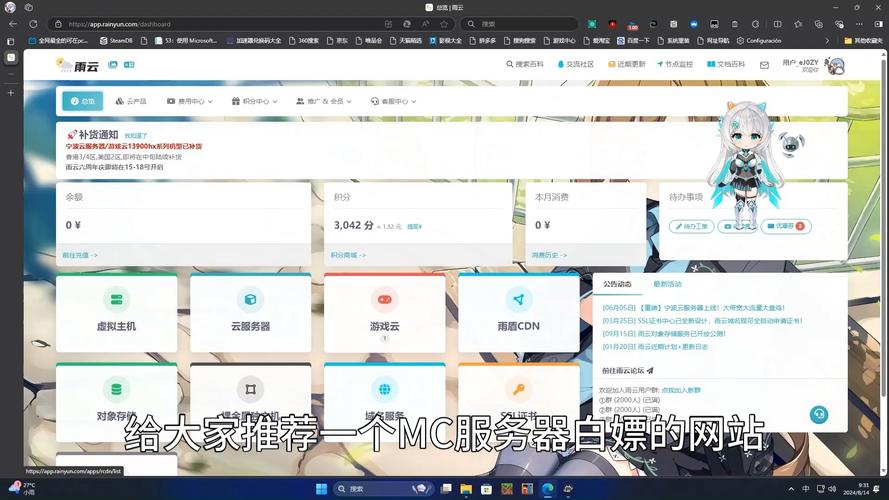
Task: Open Windows Start menu
Action: point(321,489)
